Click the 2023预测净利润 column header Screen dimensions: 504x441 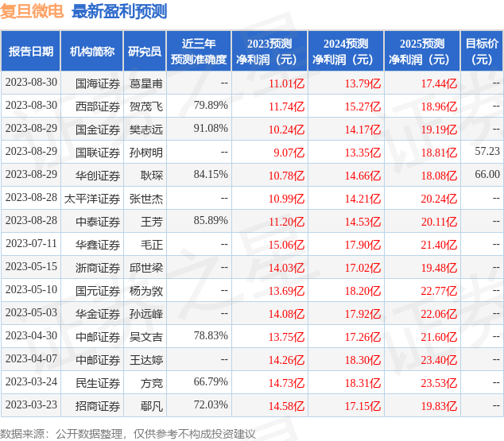click(x=269, y=51)
